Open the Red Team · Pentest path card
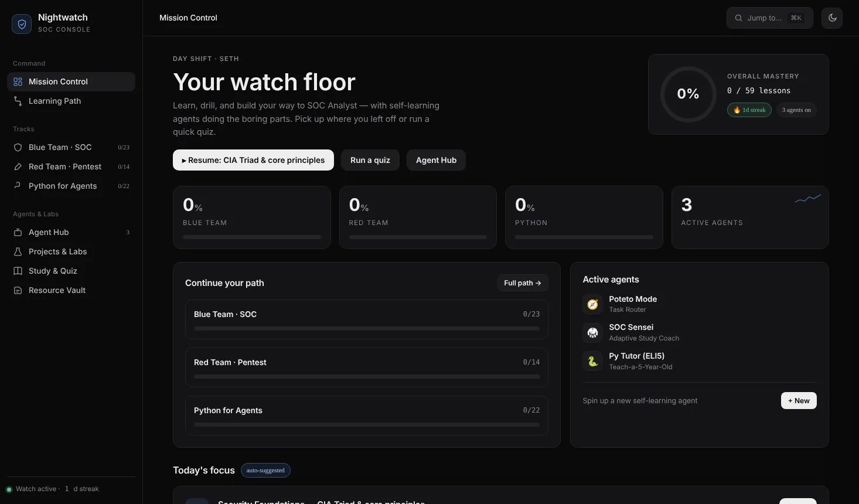This screenshot has height=504, width=859. (367, 368)
